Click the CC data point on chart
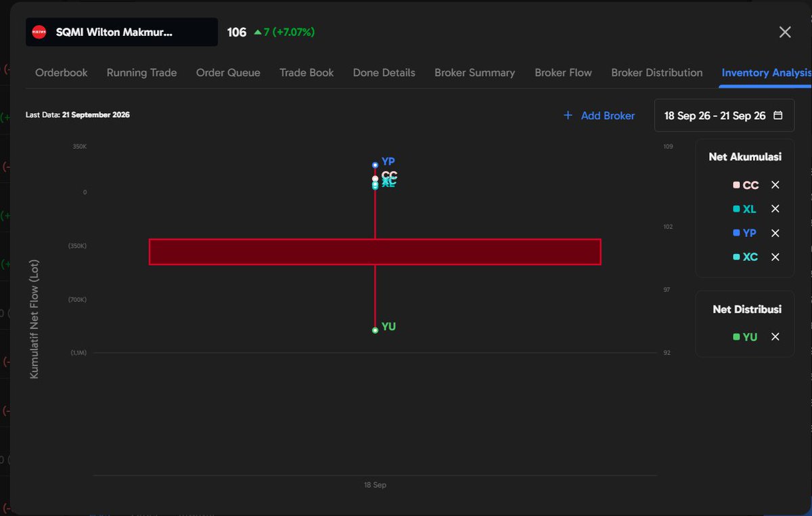The height and width of the screenshot is (516, 812). 375,178
